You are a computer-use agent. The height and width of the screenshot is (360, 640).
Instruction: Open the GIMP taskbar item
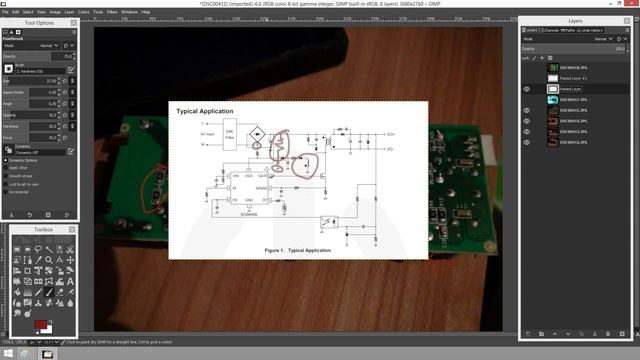coord(47,354)
